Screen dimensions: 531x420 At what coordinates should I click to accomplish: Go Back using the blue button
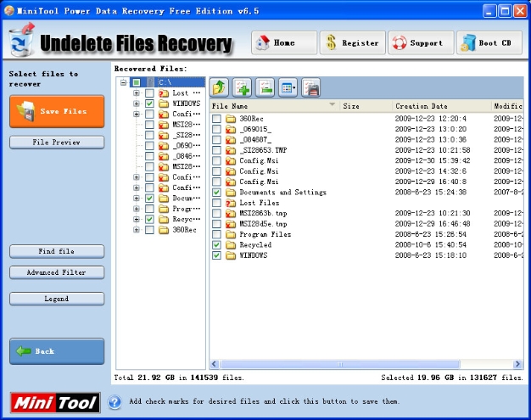(57, 351)
